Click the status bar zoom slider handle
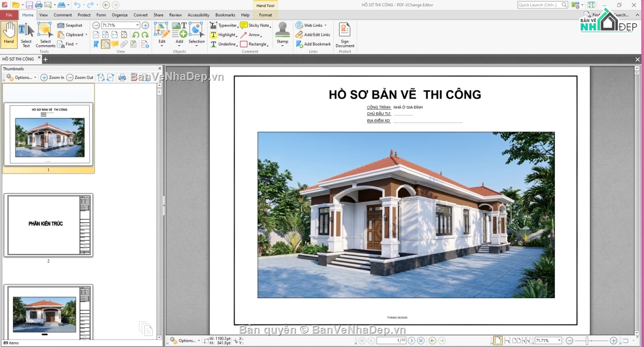The image size is (644, 347). tap(588, 341)
